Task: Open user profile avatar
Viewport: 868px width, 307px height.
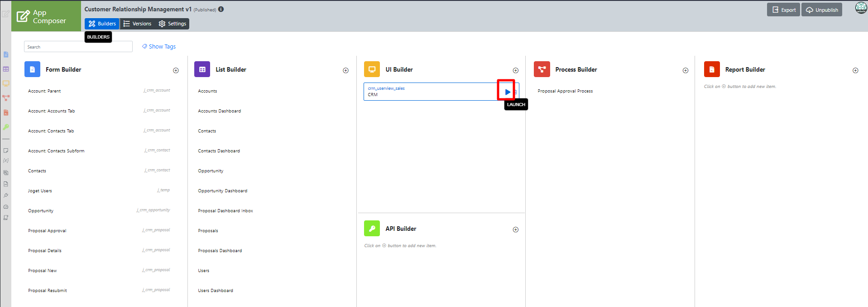Action: (861, 8)
